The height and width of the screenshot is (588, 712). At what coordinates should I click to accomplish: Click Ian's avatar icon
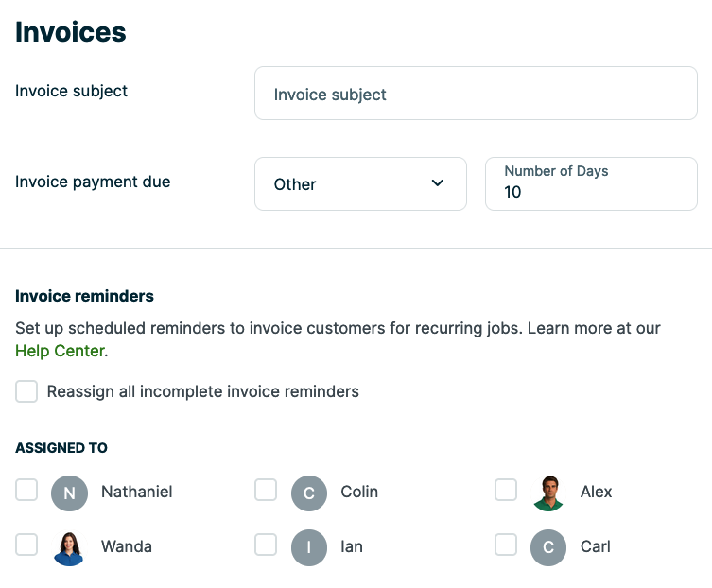[309, 547]
